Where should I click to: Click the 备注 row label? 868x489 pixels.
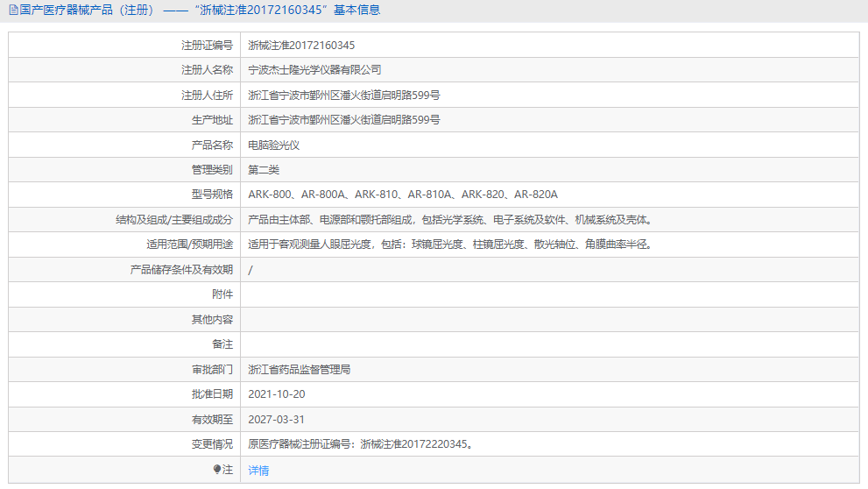coord(222,344)
